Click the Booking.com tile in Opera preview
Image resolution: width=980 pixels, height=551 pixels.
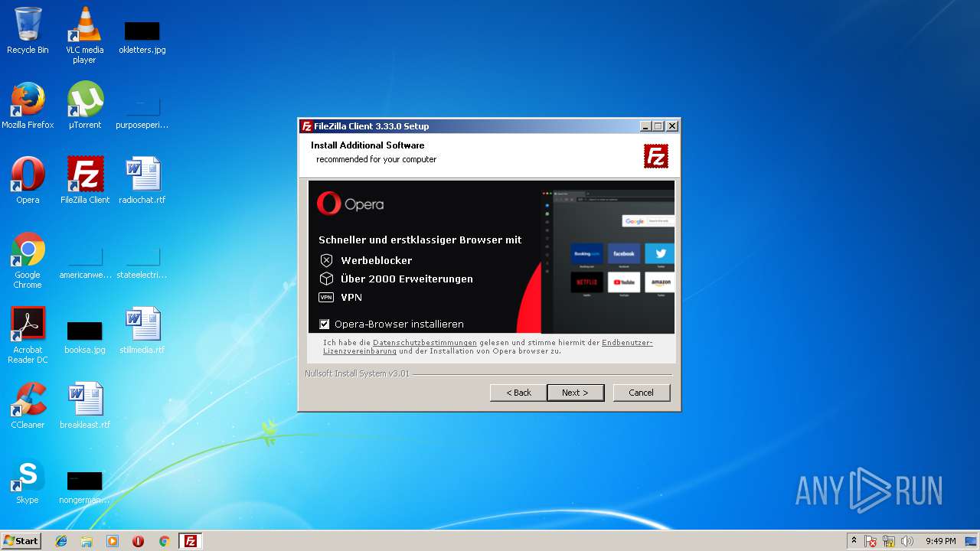587,253
